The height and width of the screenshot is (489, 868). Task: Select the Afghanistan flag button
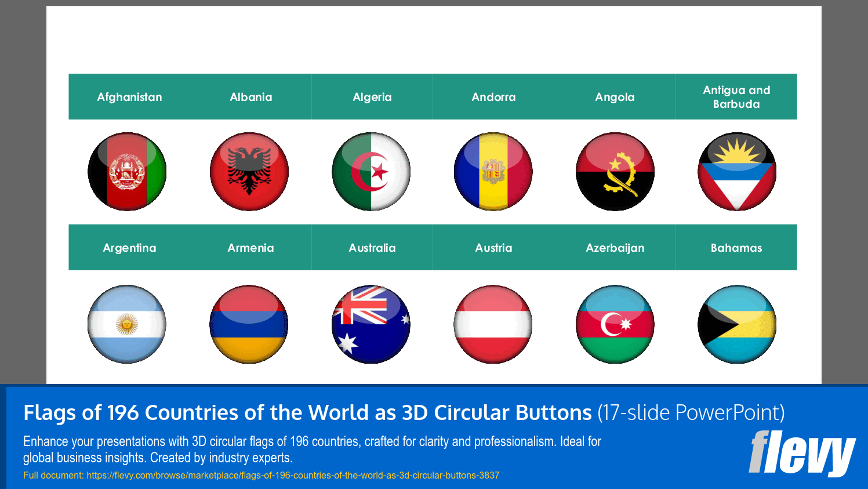pos(127,171)
